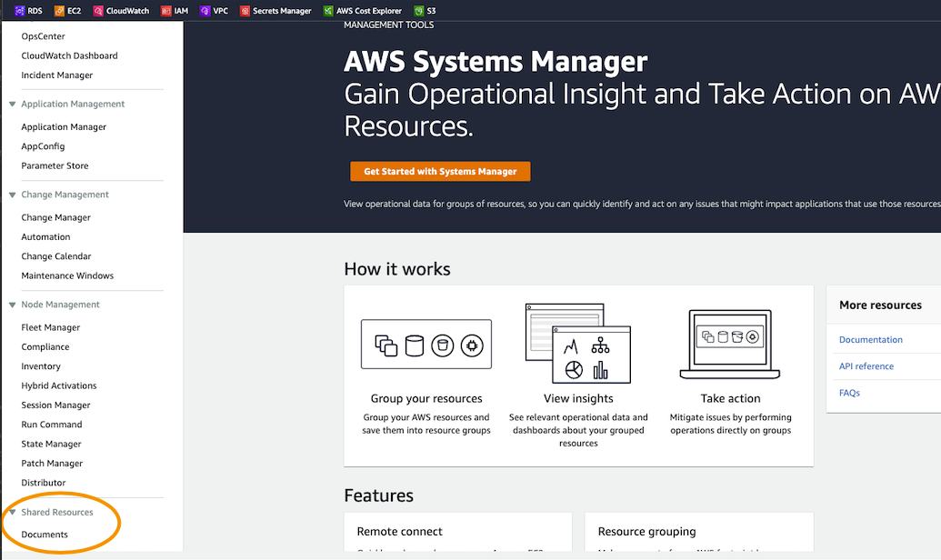Image resolution: width=941 pixels, height=560 pixels.
Task: Open Change Calendar
Action: pyautogui.click(x=56, y=256)
